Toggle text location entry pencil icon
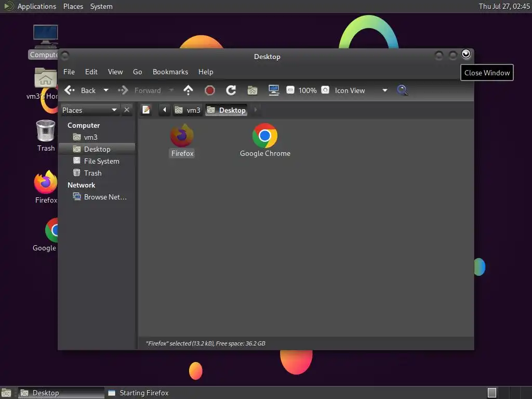The width and height of the screenshot is (532, 399). click(146, 110)
